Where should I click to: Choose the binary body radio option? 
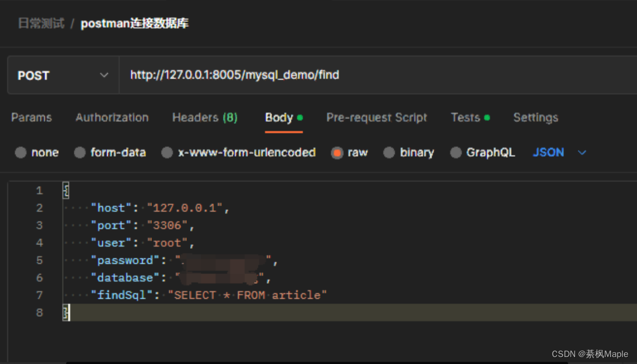389,152
